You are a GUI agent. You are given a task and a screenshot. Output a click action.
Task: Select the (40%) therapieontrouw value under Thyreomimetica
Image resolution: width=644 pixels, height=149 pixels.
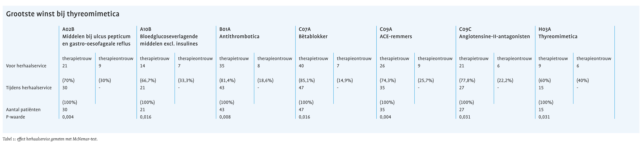(583, 81)
